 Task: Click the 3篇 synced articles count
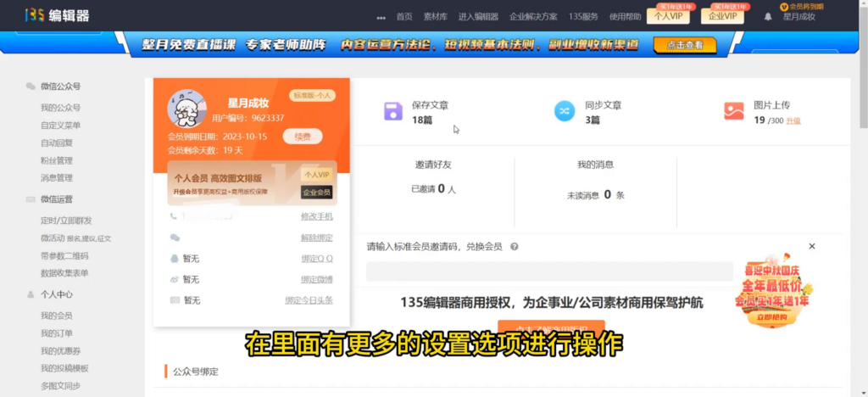coord(593,120)
